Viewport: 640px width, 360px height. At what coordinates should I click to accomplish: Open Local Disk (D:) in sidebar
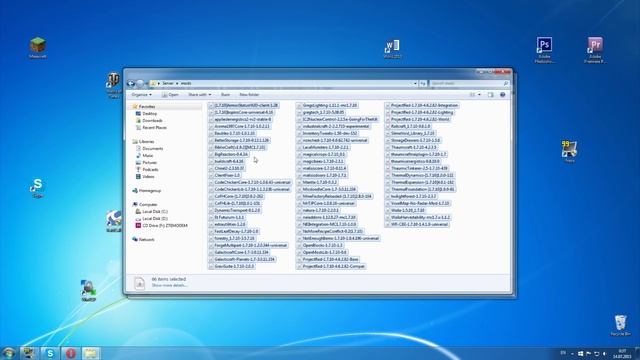click(155, 218)
